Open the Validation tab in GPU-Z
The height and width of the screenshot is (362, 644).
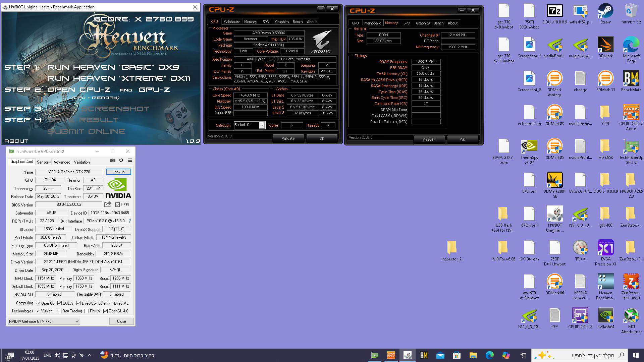point(82,162)
